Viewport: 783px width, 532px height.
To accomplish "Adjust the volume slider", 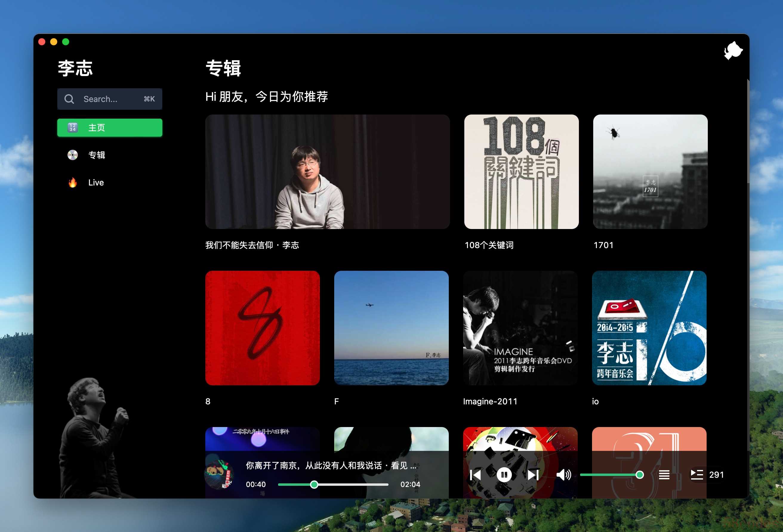I will click(610, 475).
